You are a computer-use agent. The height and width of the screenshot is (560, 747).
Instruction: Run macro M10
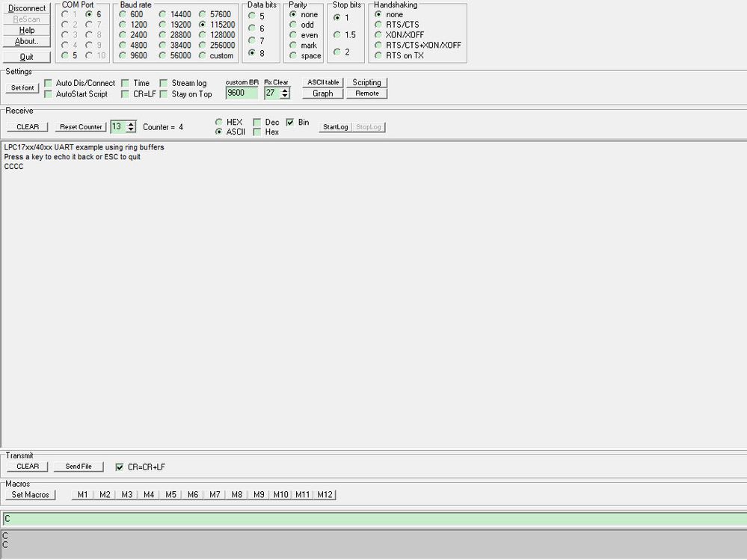280,495
